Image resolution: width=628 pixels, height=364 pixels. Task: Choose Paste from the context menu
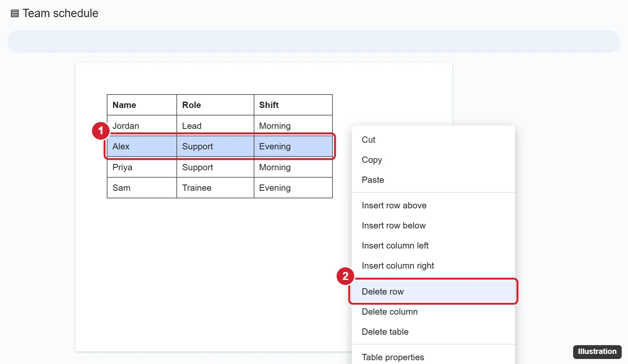(x=433, y=180)
